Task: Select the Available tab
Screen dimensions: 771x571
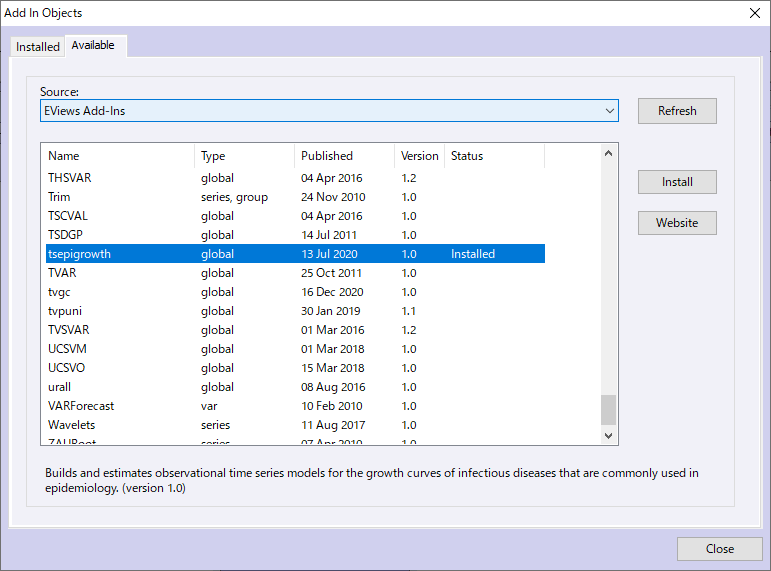Action: (93, 45)
